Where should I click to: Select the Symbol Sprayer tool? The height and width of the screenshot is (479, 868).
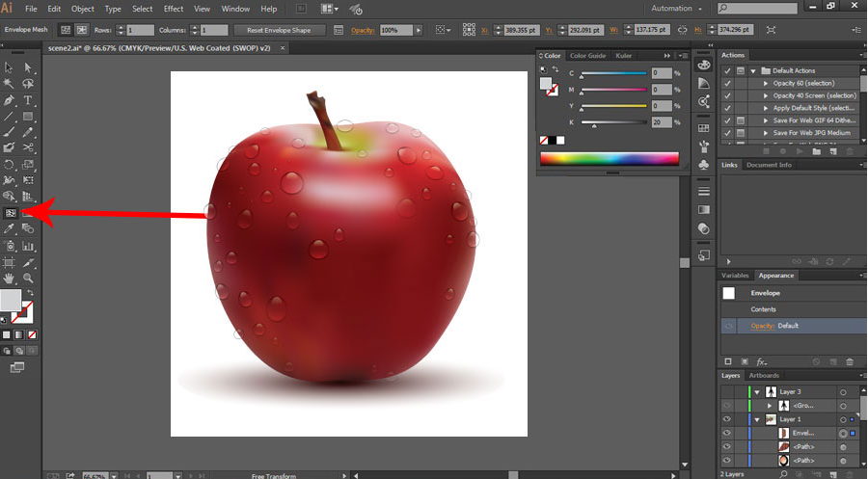pos(9,246)
